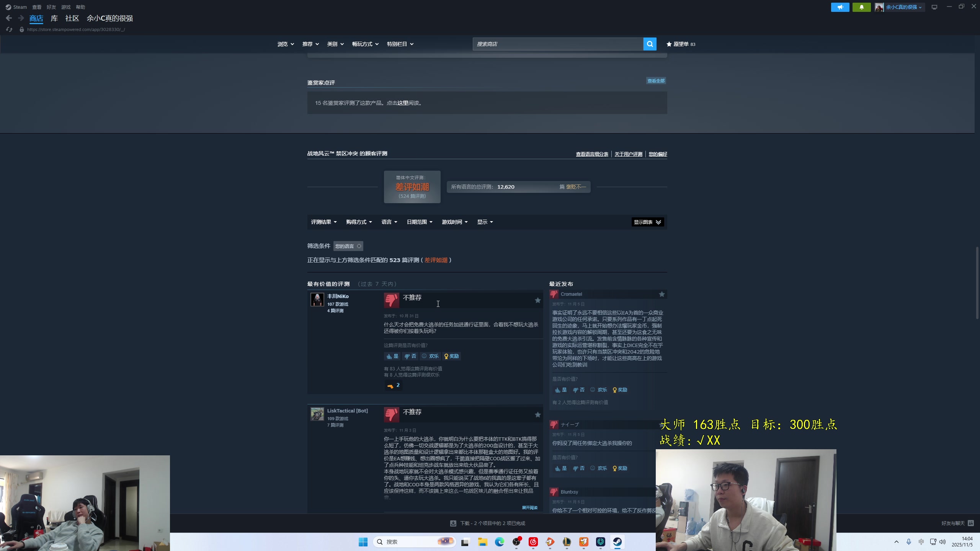The image size is (980, 551).
Task: Click the 查看全部 curator reviews button
Action: pos(656,81)
